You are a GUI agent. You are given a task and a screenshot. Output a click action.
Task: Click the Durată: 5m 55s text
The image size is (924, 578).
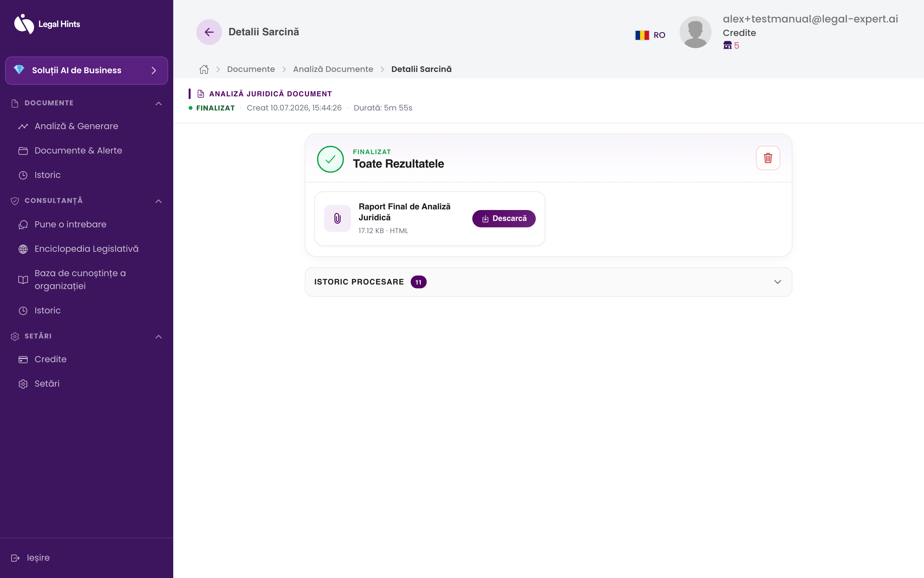(383, 108)
